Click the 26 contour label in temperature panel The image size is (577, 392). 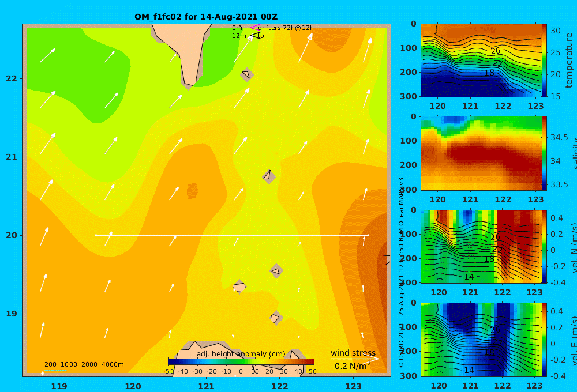495,51
